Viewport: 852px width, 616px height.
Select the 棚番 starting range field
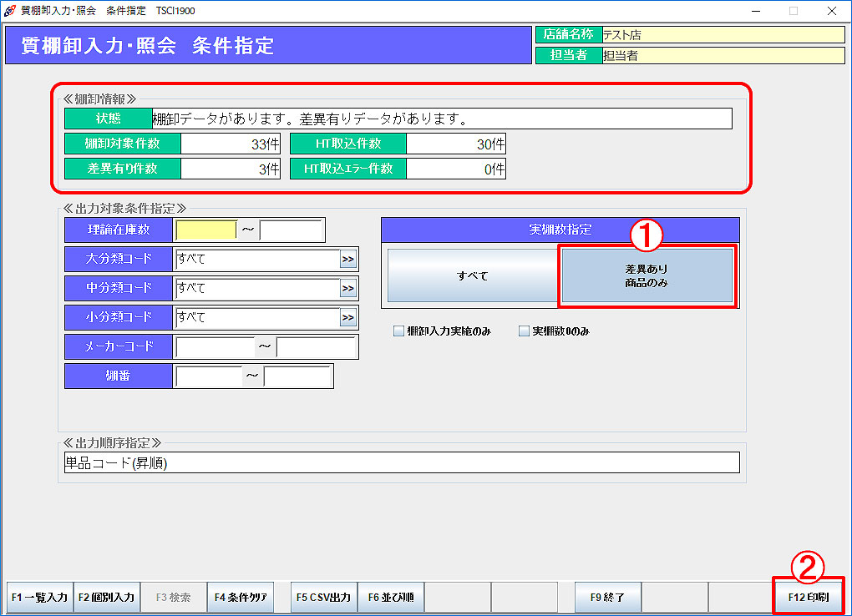[207, 376]
